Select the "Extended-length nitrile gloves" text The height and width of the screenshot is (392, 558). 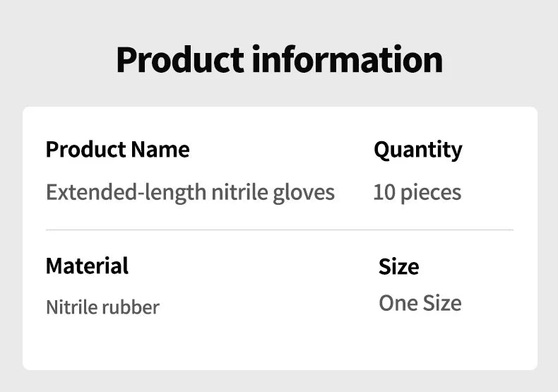coord(190,192)
